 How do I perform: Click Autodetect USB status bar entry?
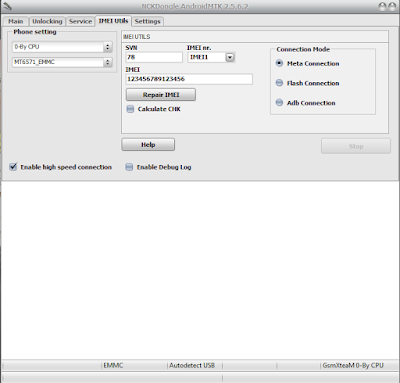[192, 366]
